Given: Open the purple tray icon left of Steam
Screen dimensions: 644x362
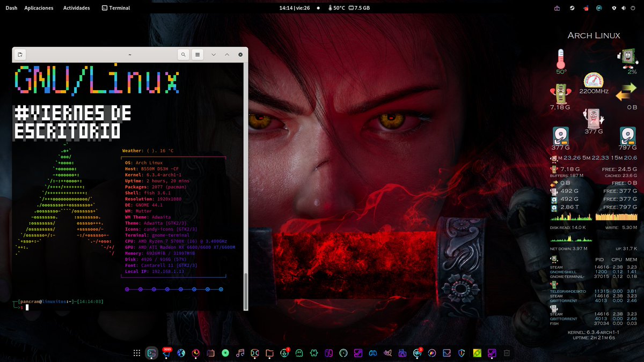Looking at the screenshot, I should click(557, 8).
